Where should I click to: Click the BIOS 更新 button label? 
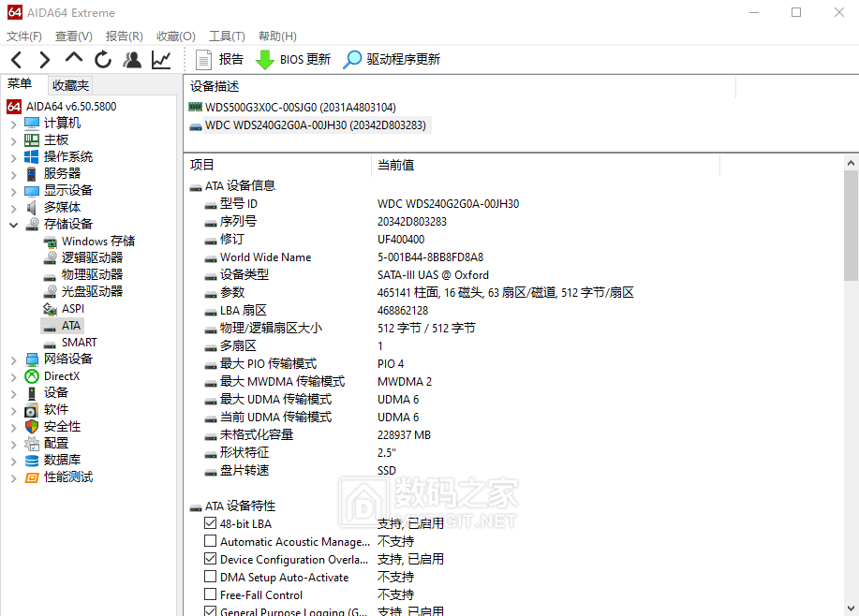tap(305, 59)
